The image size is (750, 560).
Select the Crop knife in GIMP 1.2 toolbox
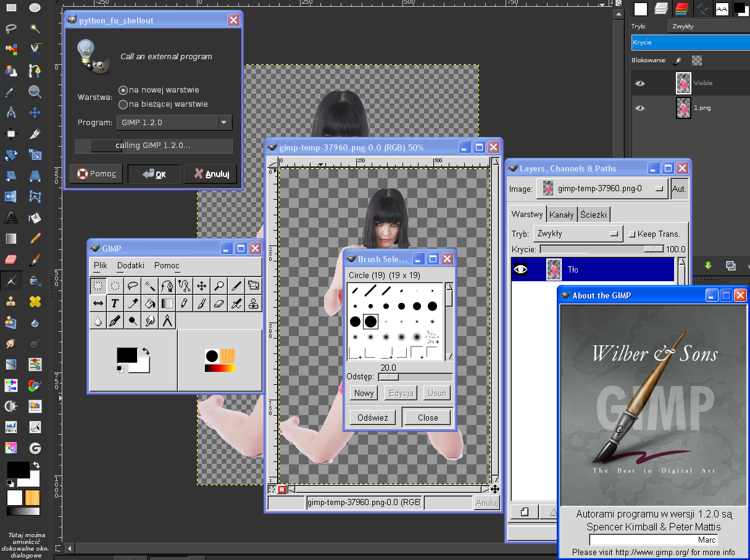[x=236, y=286]
